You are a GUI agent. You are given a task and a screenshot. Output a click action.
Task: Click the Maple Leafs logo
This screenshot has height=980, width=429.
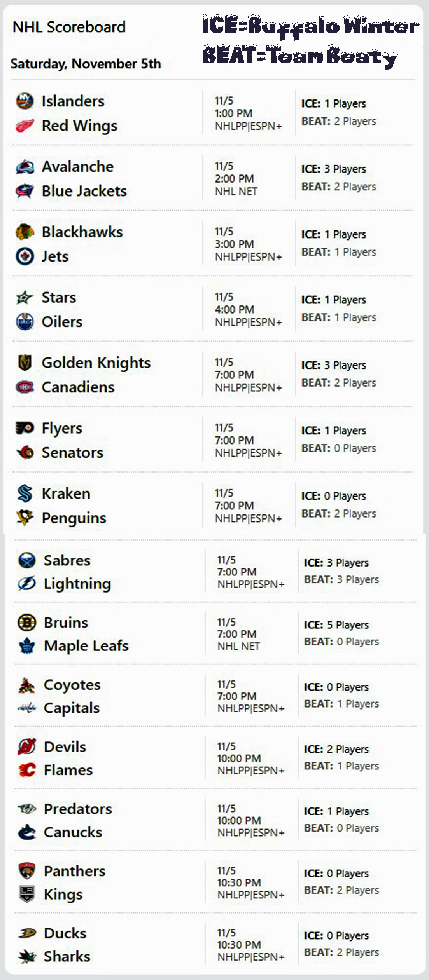click(27, 646)
